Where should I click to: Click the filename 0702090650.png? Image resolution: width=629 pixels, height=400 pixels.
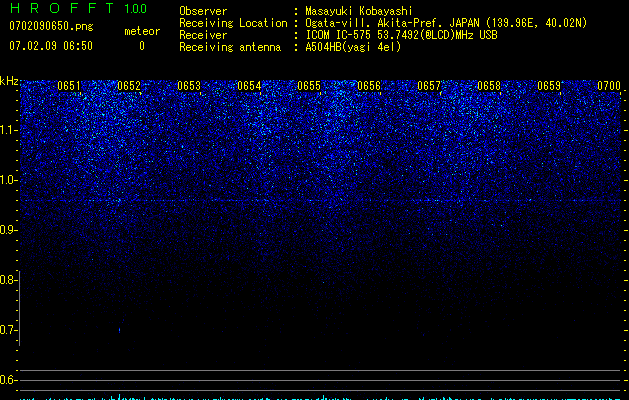pyautogui.click(x=51, y=26)
